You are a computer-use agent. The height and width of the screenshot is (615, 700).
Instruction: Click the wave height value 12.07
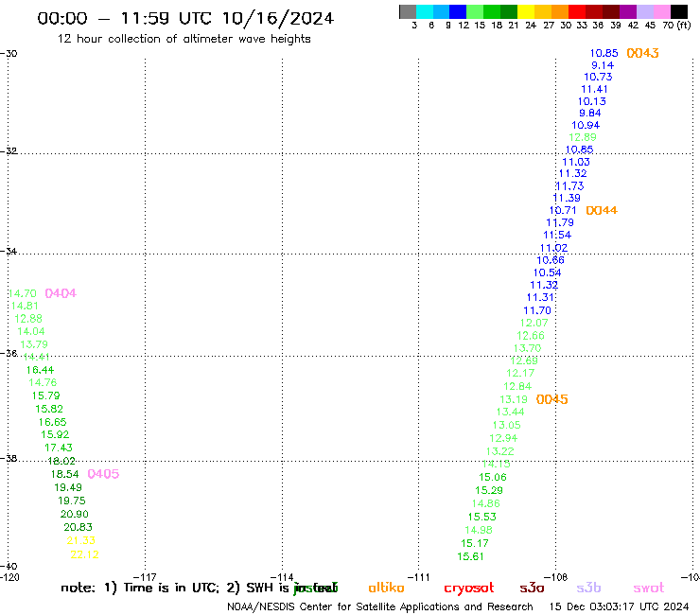click(x=534, y=323)
